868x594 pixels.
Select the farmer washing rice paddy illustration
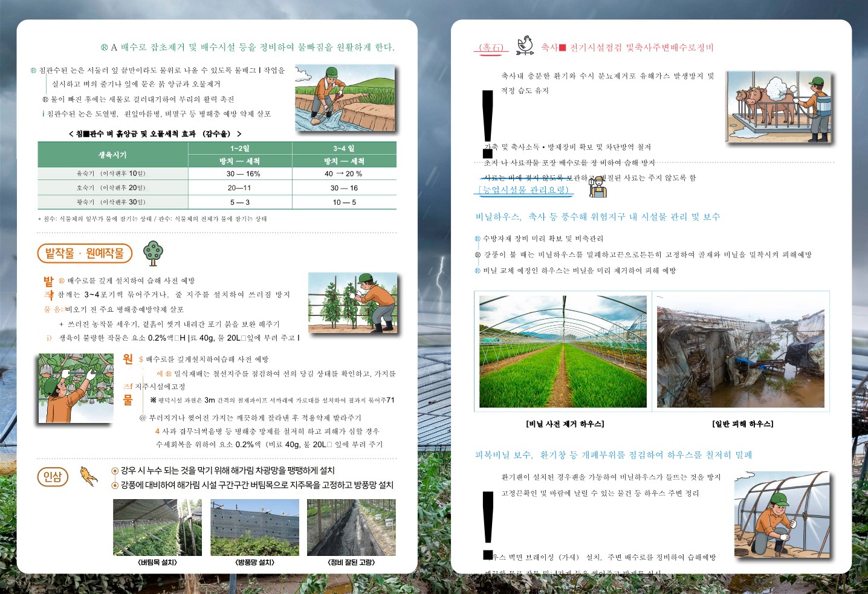[345, 98]
